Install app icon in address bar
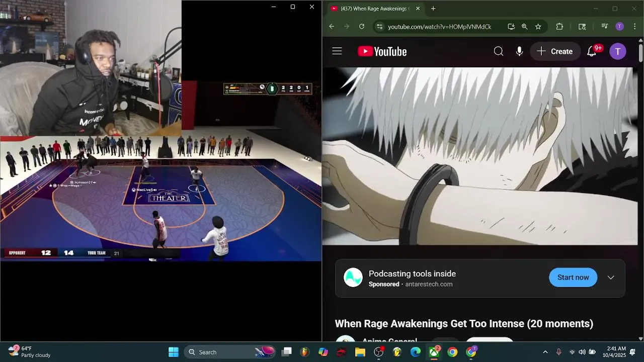Screen dimensions: 644x362 pos(511,27)
